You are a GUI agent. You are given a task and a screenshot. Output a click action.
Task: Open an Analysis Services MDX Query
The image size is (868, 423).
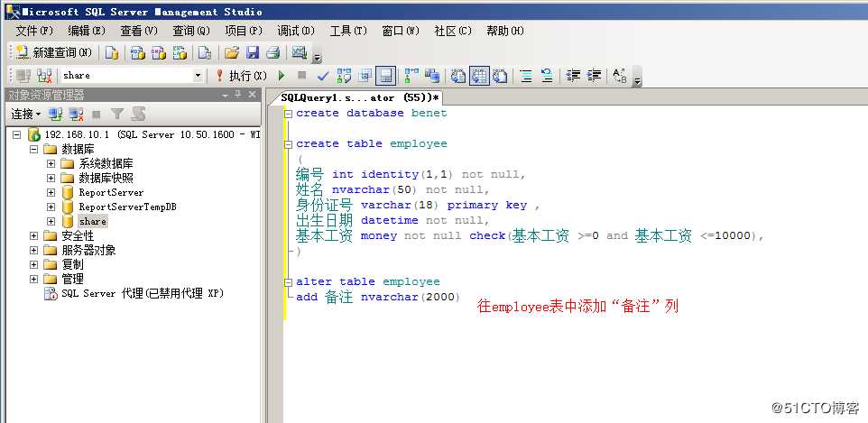[x=137, y=52]
